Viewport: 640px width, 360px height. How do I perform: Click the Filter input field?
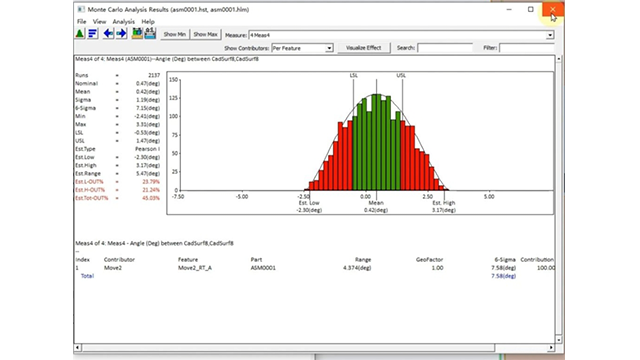tap(527, 48)
